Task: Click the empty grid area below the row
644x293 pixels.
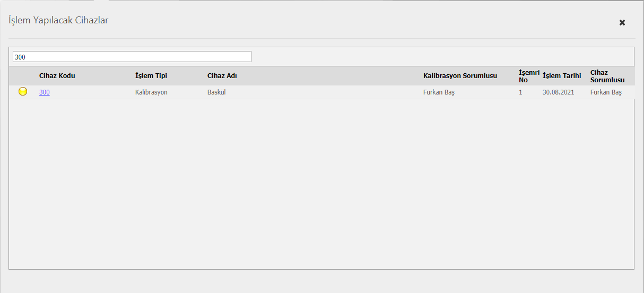Action: tap(321, 183)
